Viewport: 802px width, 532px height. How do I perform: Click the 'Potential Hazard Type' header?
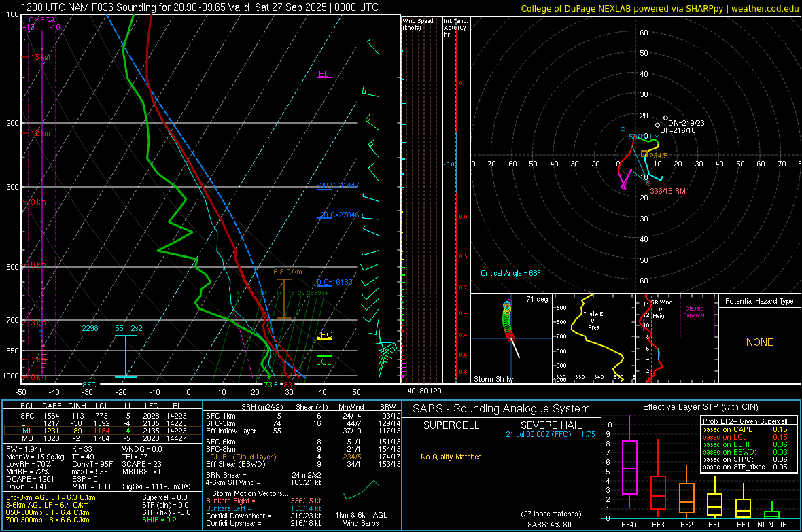pos(759,301)
